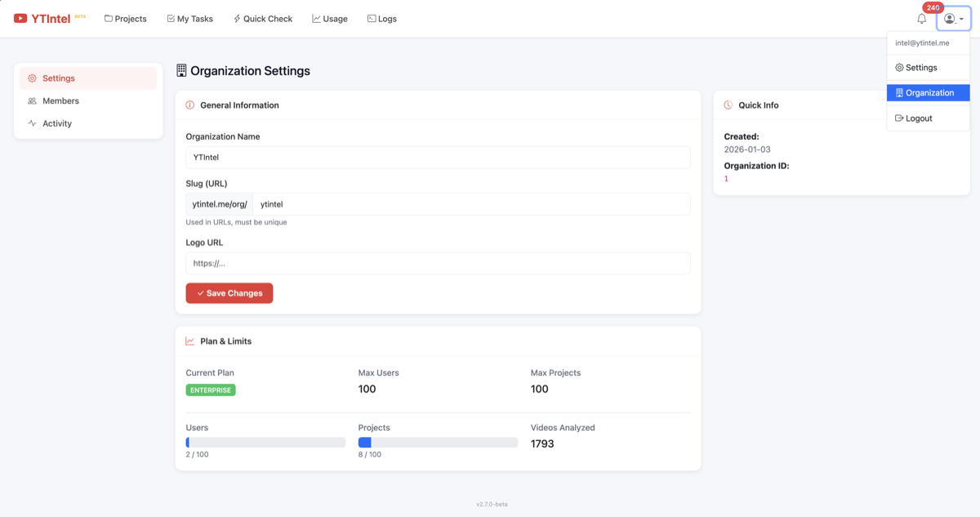This screenshot has width=980, height=517.
Task: Select Members in the sidebar
Action: pyautogui.click(x=60, y=101)
